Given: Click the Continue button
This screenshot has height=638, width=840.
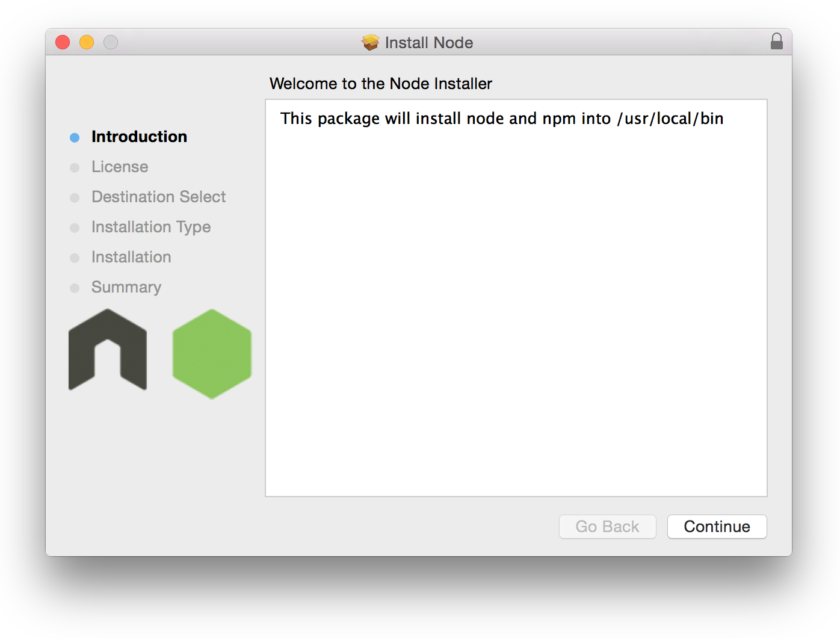Looking at the screenshot, I should [717, 527].
